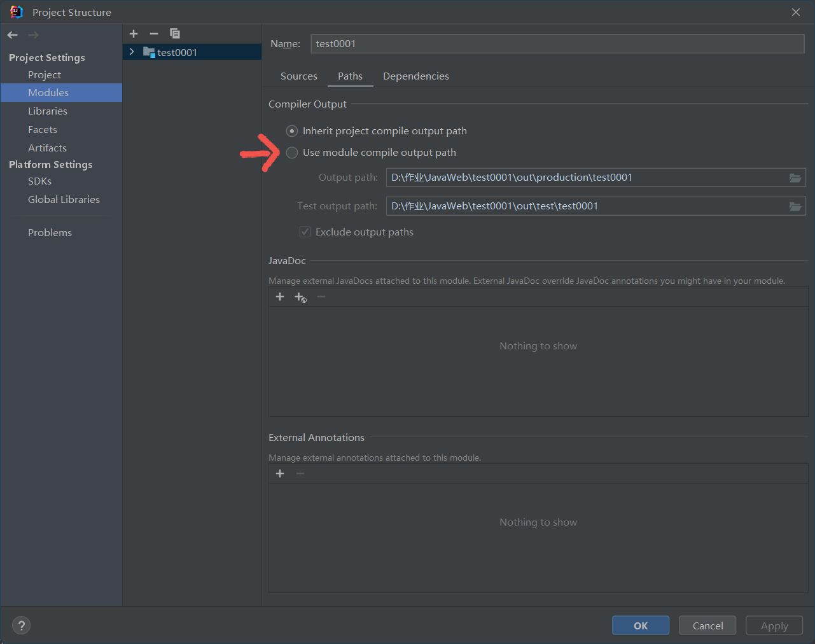The height and width of the screenshot is (644, 815).
Task: Add external annotation with plus icon
Action: point(280,473)
